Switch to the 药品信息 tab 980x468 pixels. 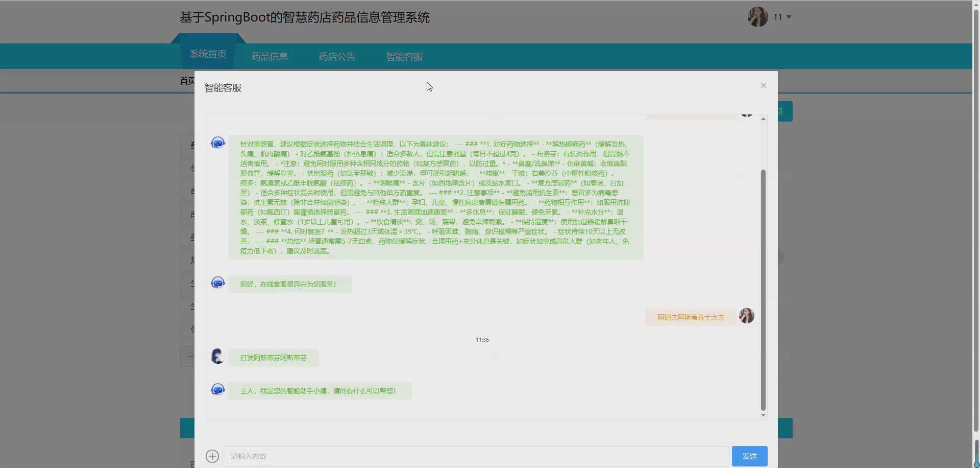coord(269,56)
